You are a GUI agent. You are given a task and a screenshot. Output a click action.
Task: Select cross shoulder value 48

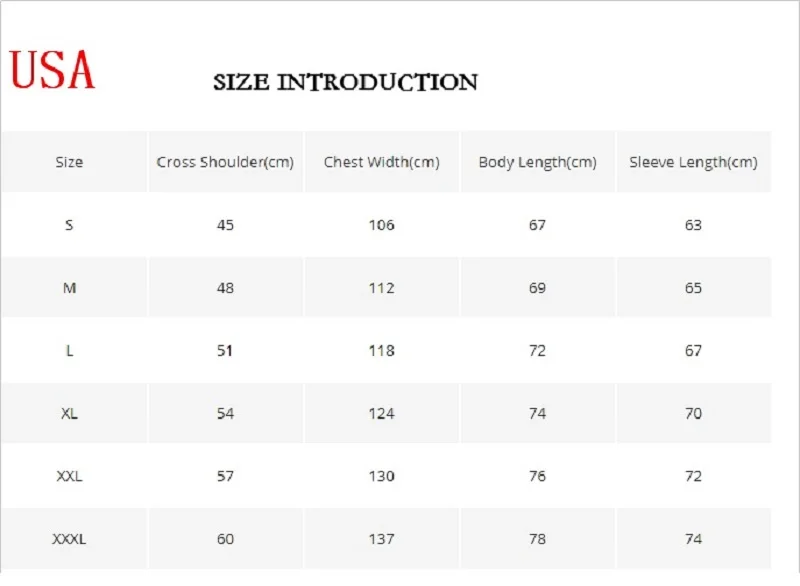225,288
